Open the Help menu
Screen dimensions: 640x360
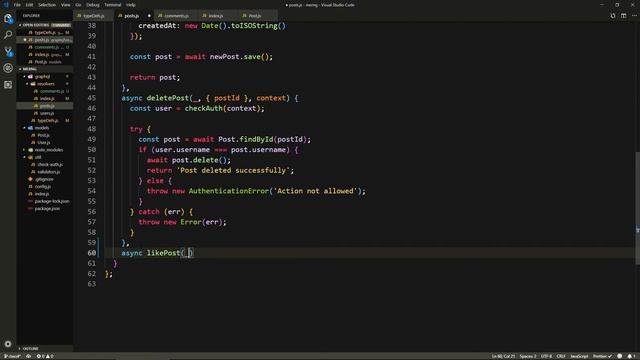(131, 5)
